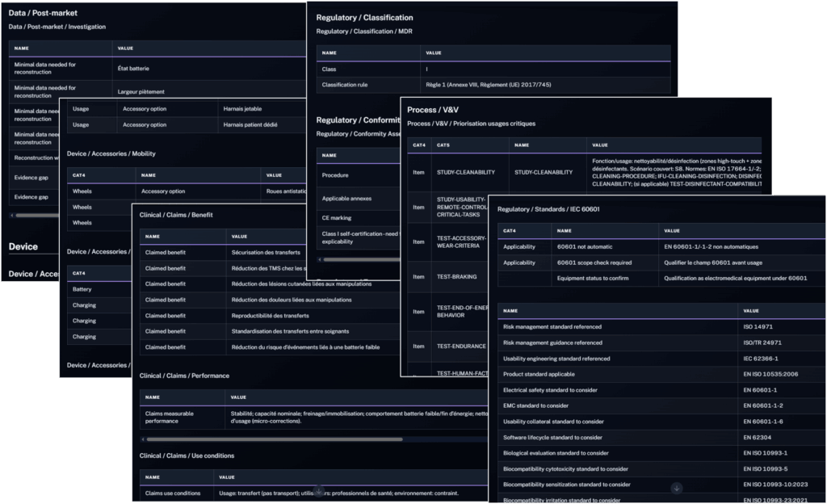Select the Harnais jetable accessory value
827x504 pixels.
click(x=242, y=109)
